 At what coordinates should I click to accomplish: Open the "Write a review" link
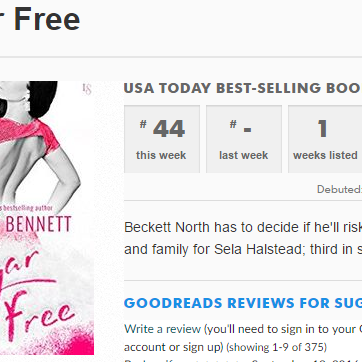coord(162,329)
